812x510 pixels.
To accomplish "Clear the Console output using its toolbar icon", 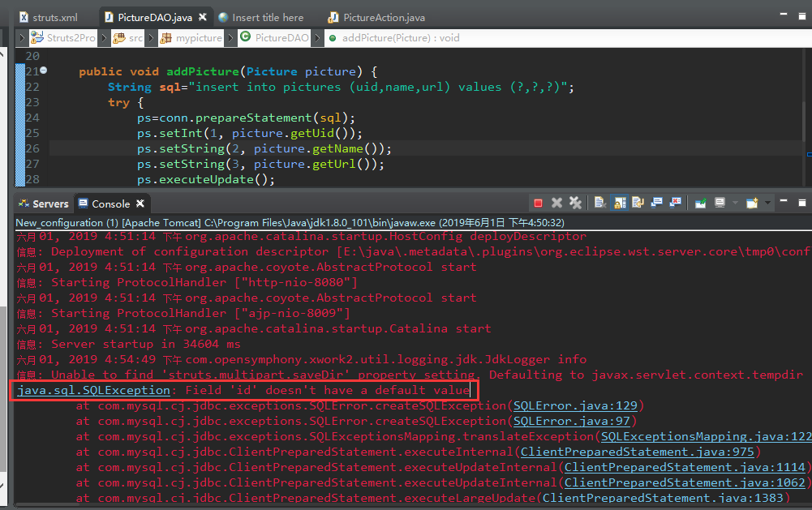I will point(599,203).
